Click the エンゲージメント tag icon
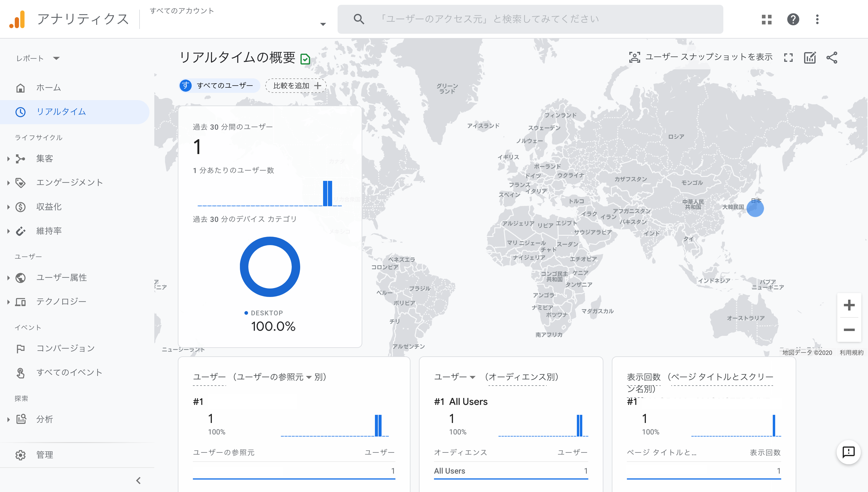 tap(20, 183)
